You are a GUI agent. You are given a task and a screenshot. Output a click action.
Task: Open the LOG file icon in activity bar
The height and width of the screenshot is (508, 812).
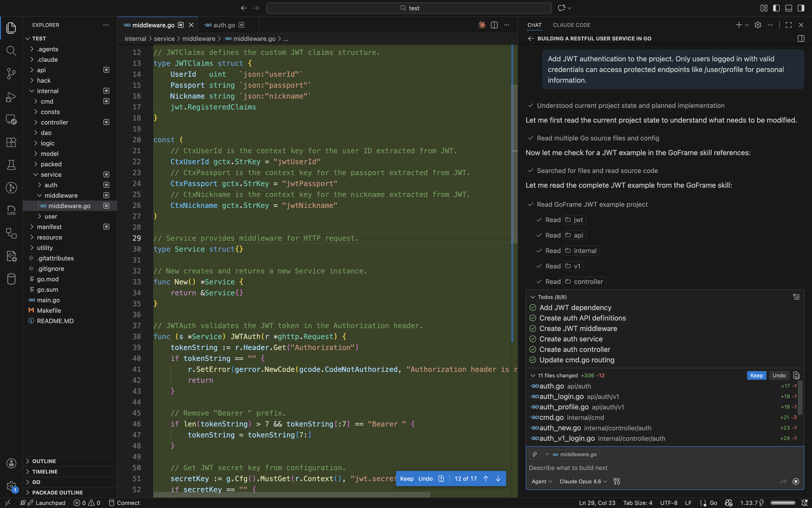coord(11,211)
